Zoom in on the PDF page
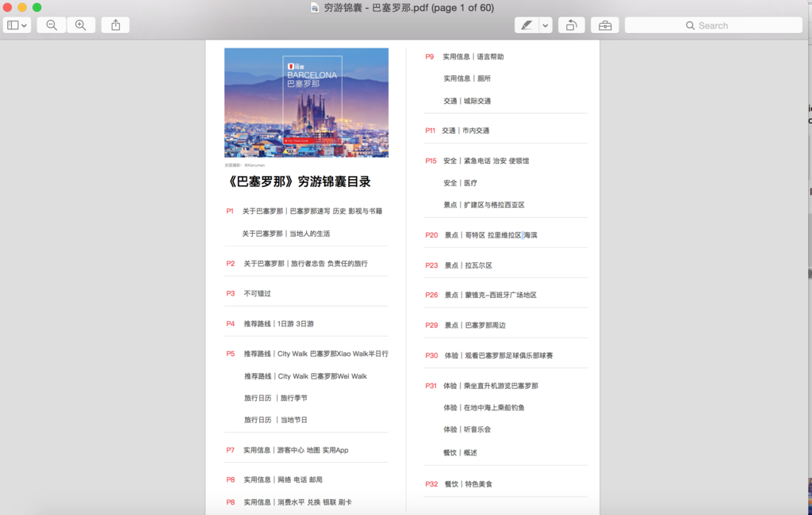812x515 pixels. [81, 25]
